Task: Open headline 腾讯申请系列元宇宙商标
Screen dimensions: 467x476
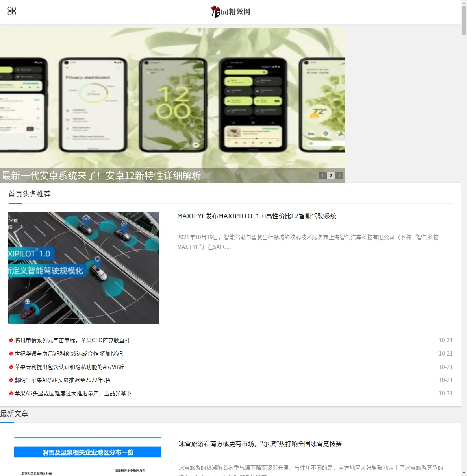Action: point(72,340)
